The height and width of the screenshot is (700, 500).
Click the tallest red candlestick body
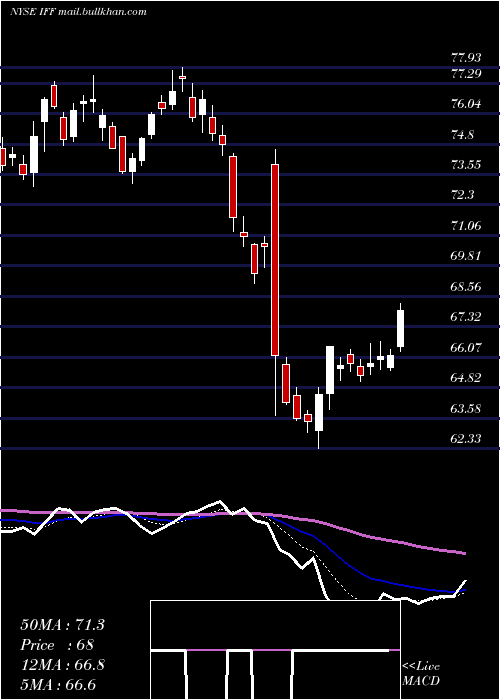(x=275, y=260)
